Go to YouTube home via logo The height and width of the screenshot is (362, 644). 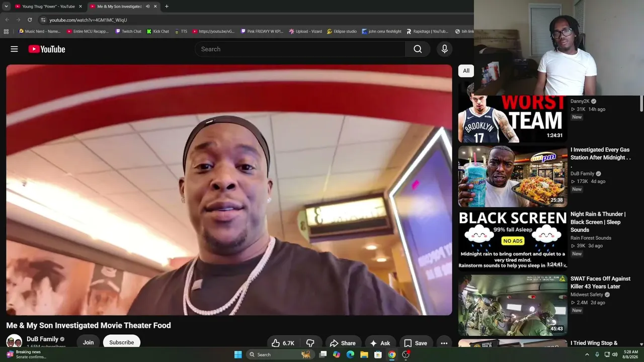point(47,49)
